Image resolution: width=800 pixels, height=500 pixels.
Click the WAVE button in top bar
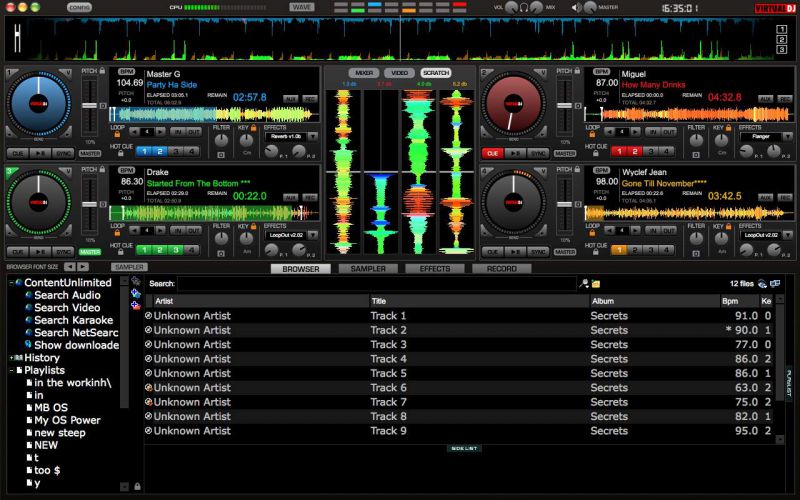(x=302, y=7)
